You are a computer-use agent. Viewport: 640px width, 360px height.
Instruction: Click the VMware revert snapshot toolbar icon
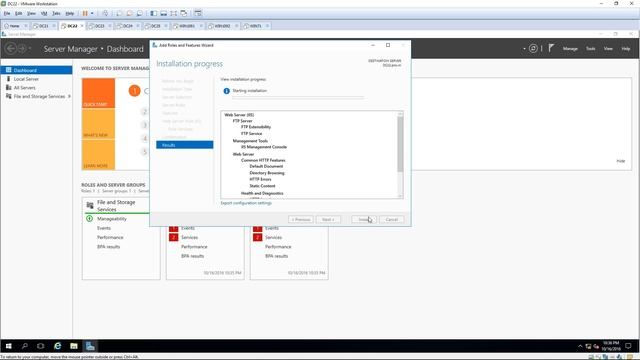tap(129, 13)
